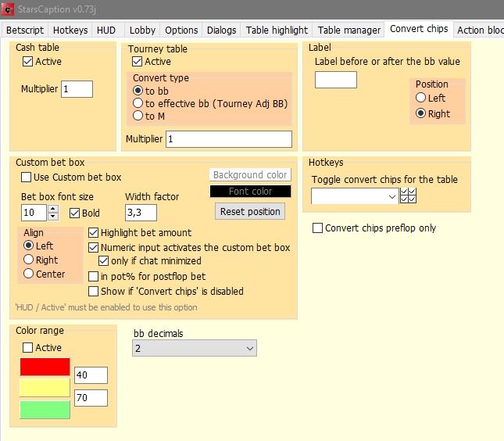Select the Options tab
Viewport: 504px width, 441px height.
pyautogui.click(x=181, y=30)
